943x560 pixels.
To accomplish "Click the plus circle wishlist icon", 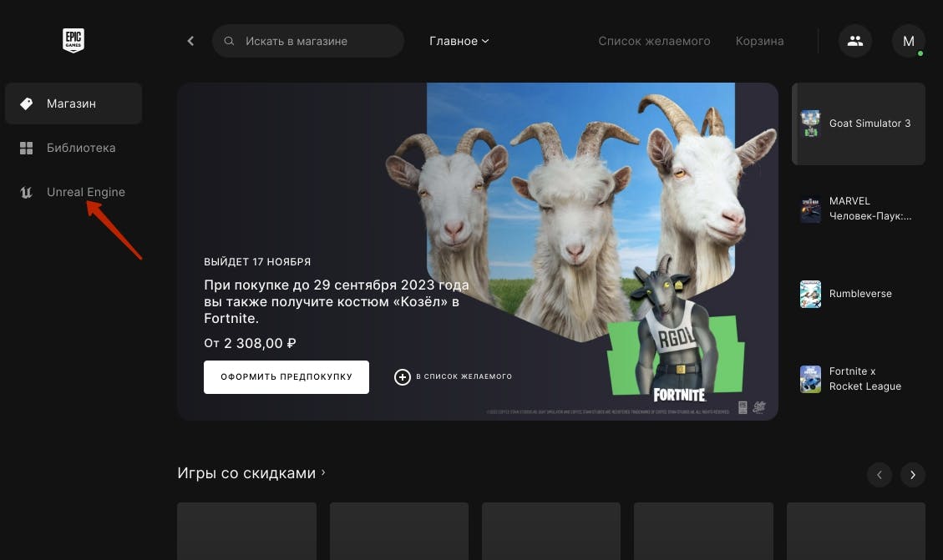I will [x=403, y=376].
